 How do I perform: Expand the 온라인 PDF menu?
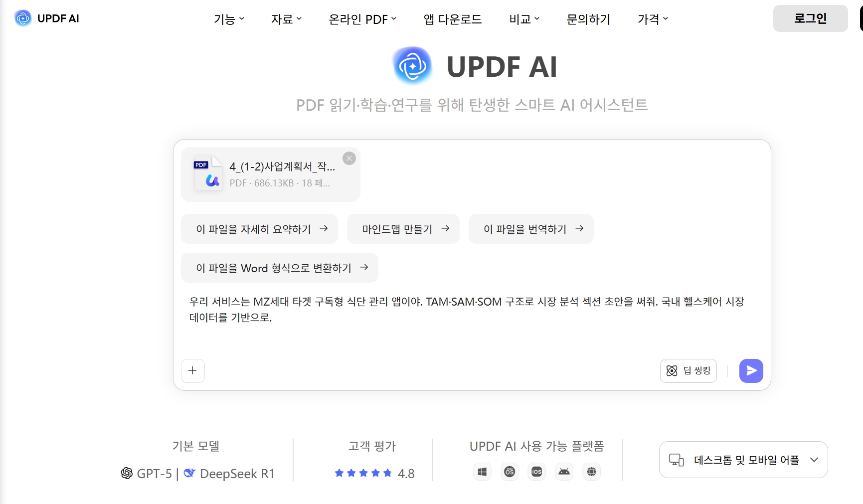pyautogui.click(x=362, y=19)
